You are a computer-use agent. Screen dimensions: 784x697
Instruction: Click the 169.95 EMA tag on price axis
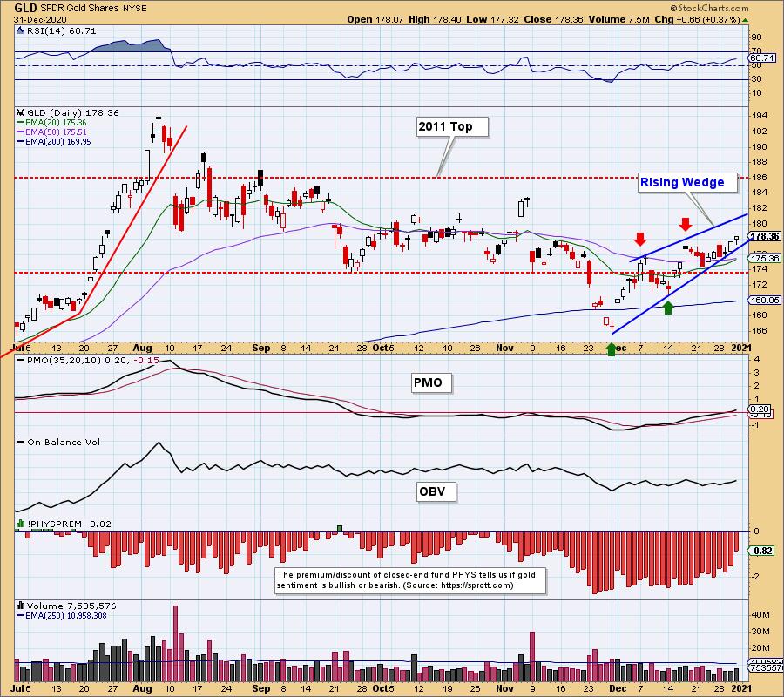click(765, 300)
